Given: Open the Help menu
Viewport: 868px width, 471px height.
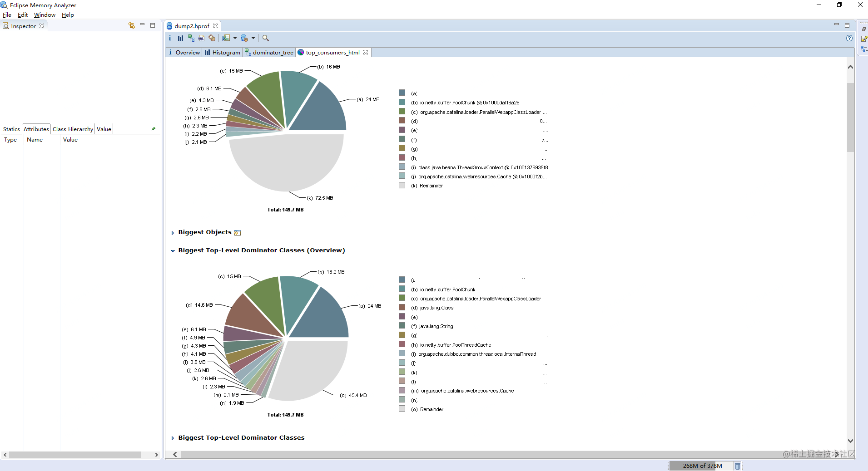Looking at the screenshot, I should pos(68,15).
